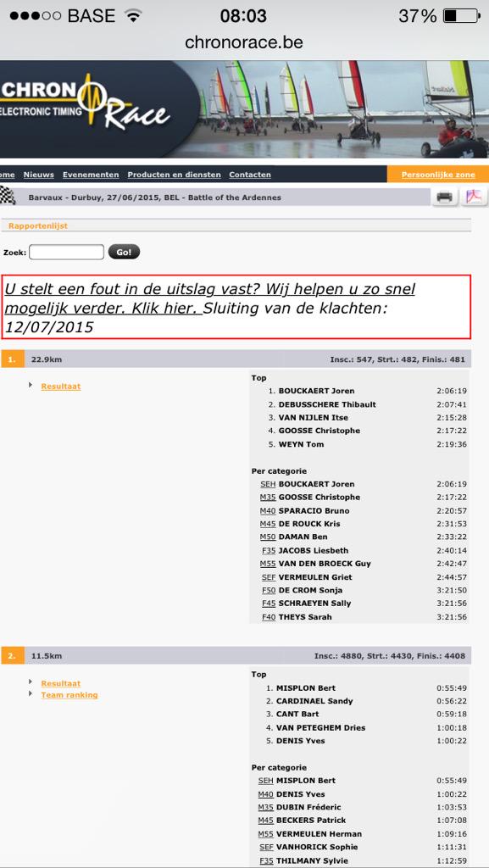Click the Go! search button
Screen dimensions: 489x868
click(x=124, y=252)
